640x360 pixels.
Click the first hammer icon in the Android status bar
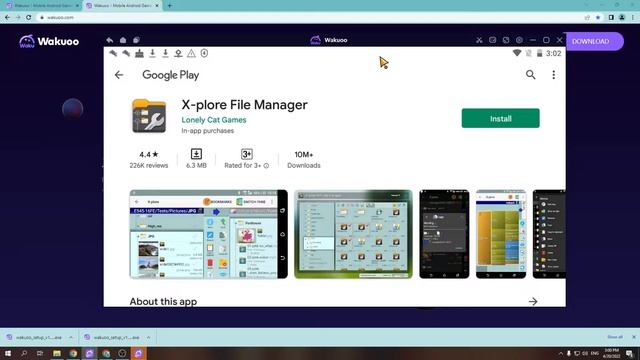tap(113, 53)
